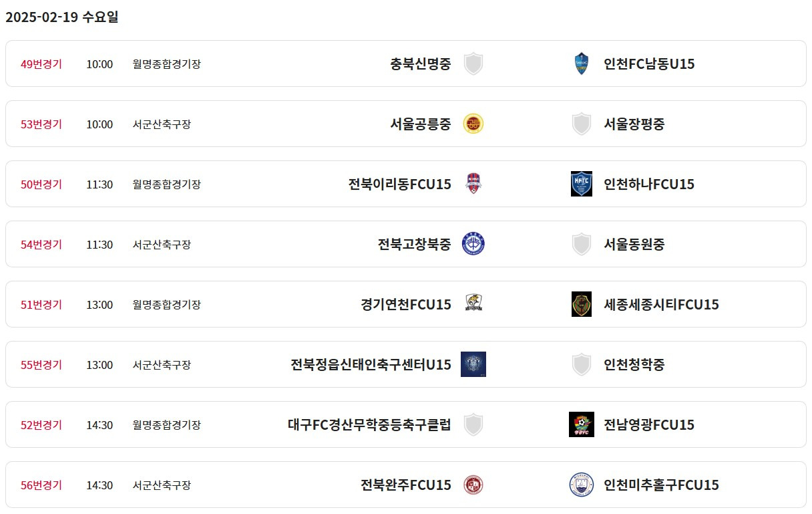Click the 전북고창북중 team emblem
The height and width of the screenshot is (514, 812).
(473, 244)
